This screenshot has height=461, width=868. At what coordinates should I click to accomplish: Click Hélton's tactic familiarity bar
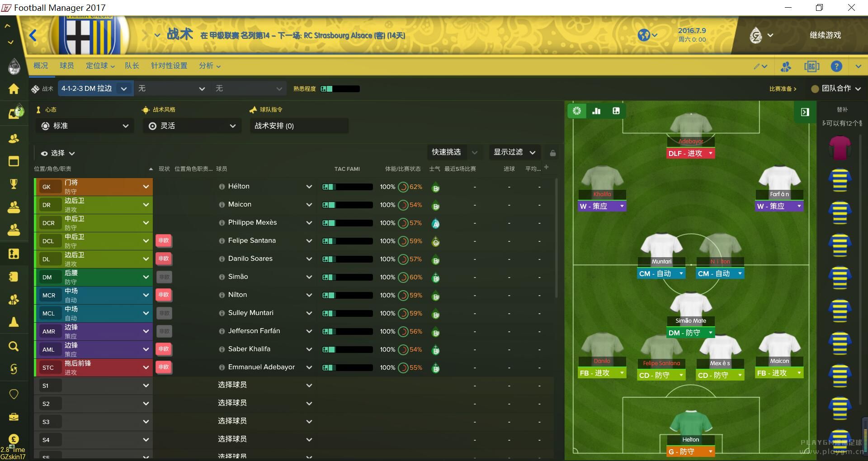coord(347,187)
